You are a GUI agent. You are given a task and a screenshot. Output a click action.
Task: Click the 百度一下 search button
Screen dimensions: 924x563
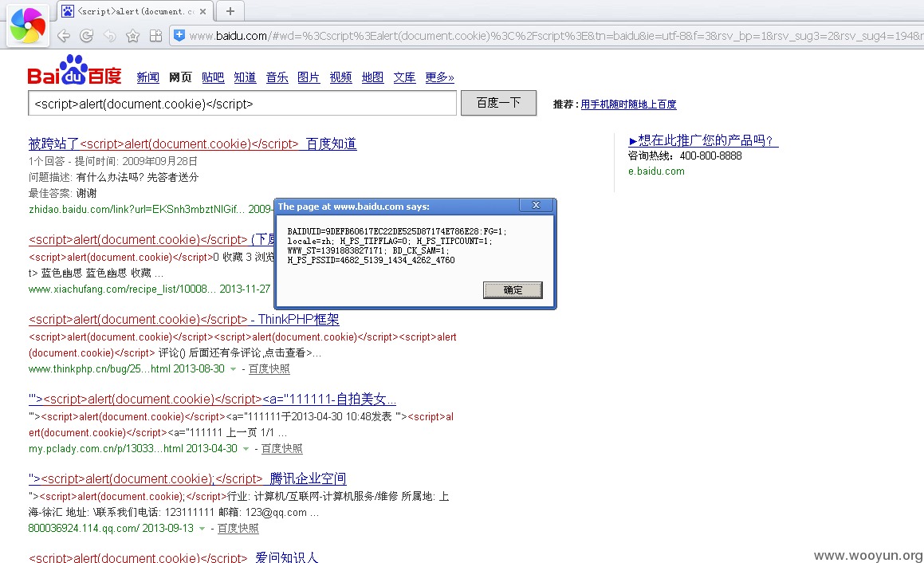click(498, 103)
